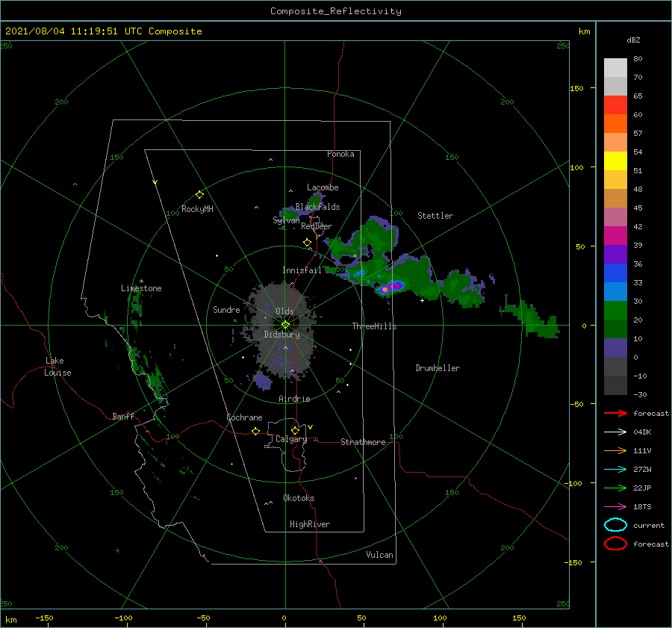This screenshot has height=628, width=672.
Task: Click the yellow diamond marker below RedDeer
Action: (307, 243)
